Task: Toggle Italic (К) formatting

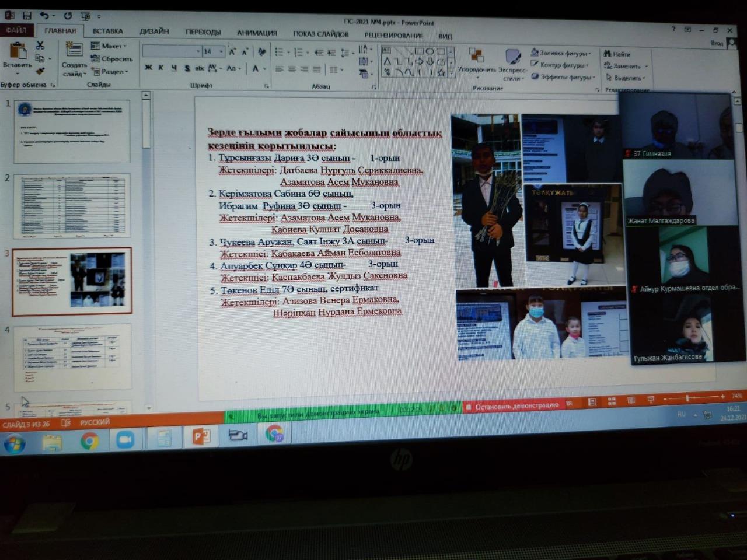Action: [161, 68]
